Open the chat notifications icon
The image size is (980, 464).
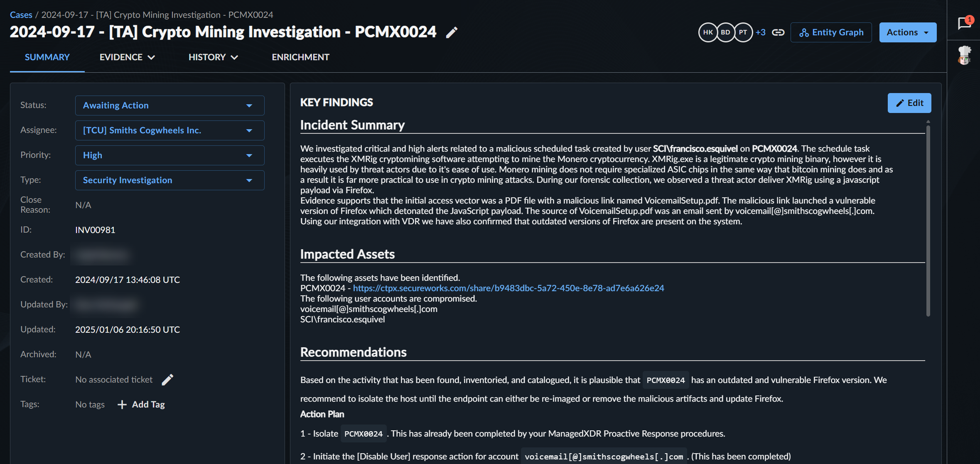(964, 23)
